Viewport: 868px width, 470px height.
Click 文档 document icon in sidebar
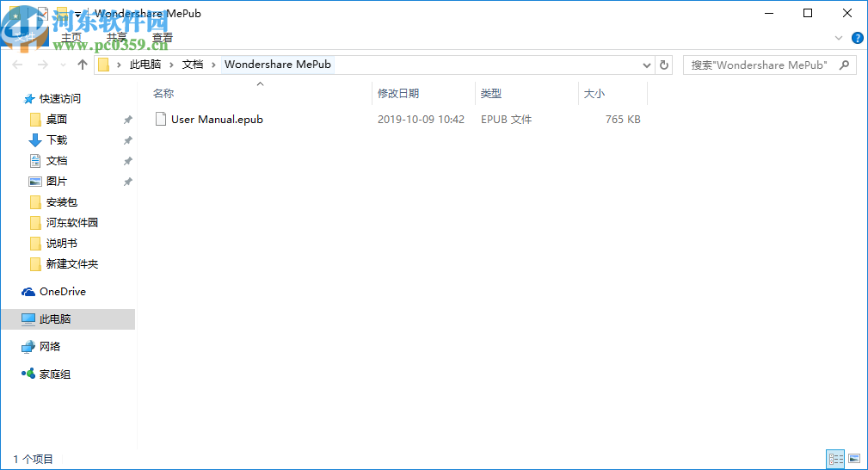[35, 161]
